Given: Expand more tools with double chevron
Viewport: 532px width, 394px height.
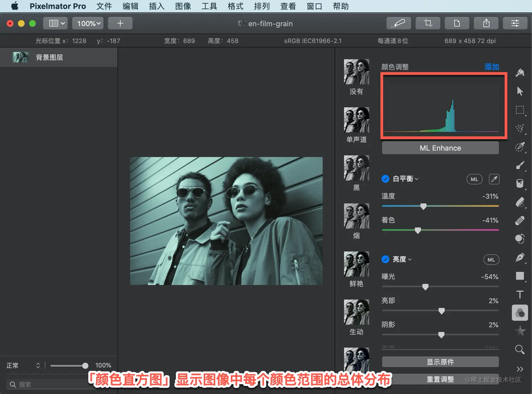Looking at the screenshot, I should point(520,369).
